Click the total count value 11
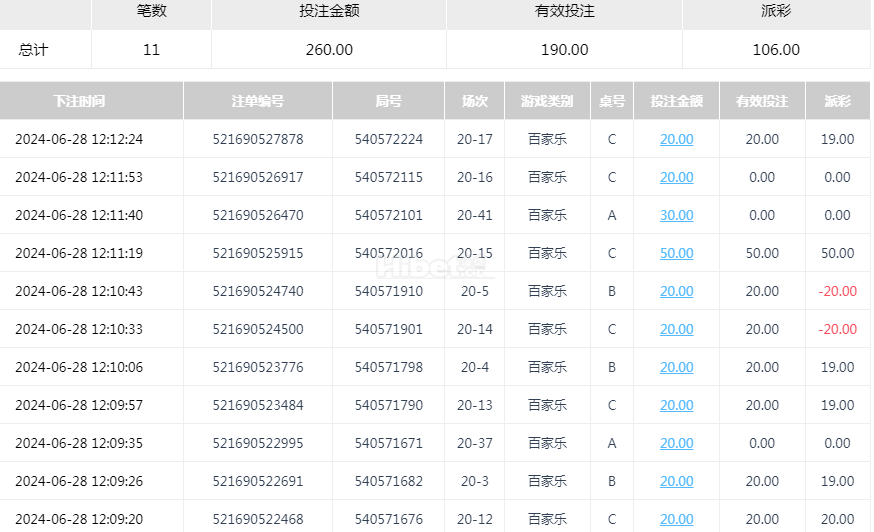874x532 pixels. [x=151, y=50]
